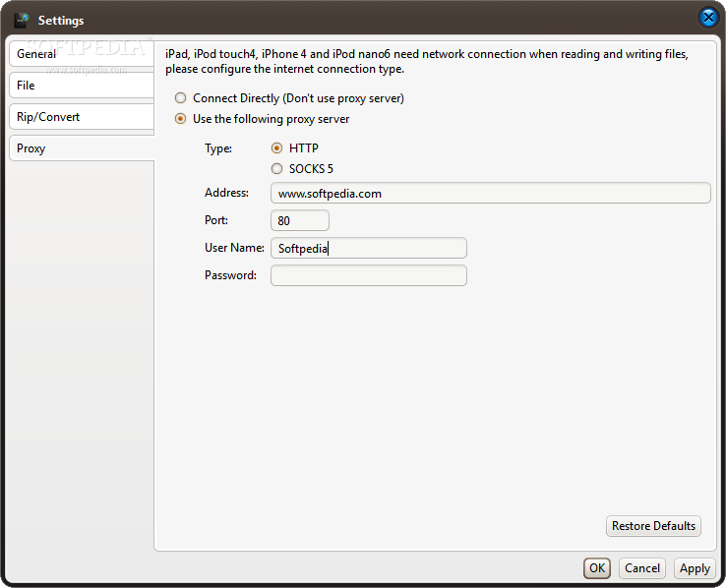Confirm settings with OK button

597,568
